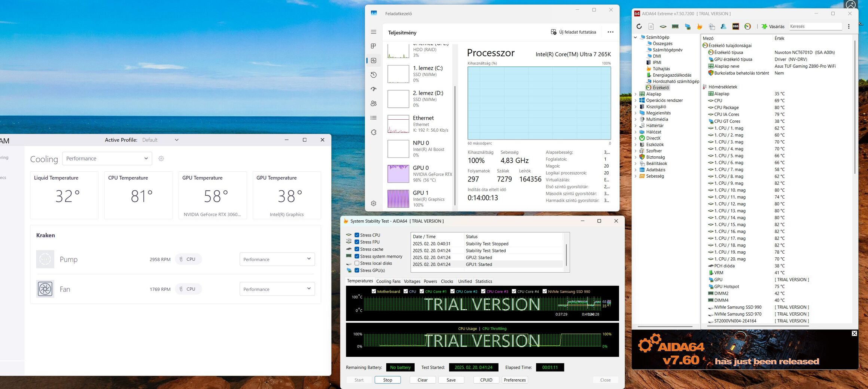Open the AIDA64 three-dot overflow menu

(849, 27)
